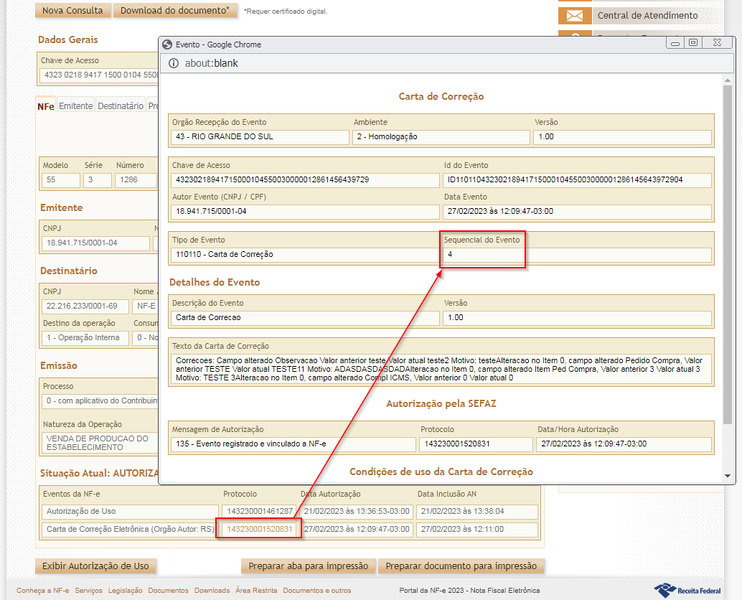The height and width of the screenshot is (600, 742).
Task: Close the Evento popup window
Action: click(717, 43)
